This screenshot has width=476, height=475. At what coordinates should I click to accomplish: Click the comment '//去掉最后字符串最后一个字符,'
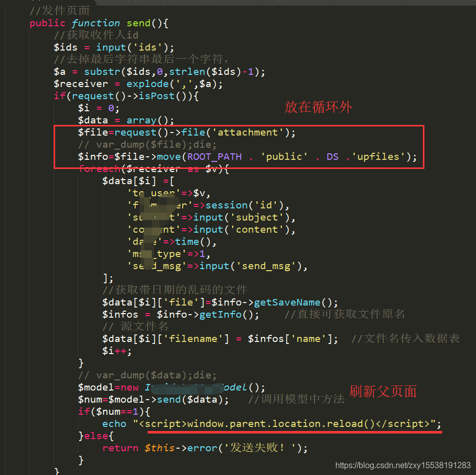coord(141,59)
